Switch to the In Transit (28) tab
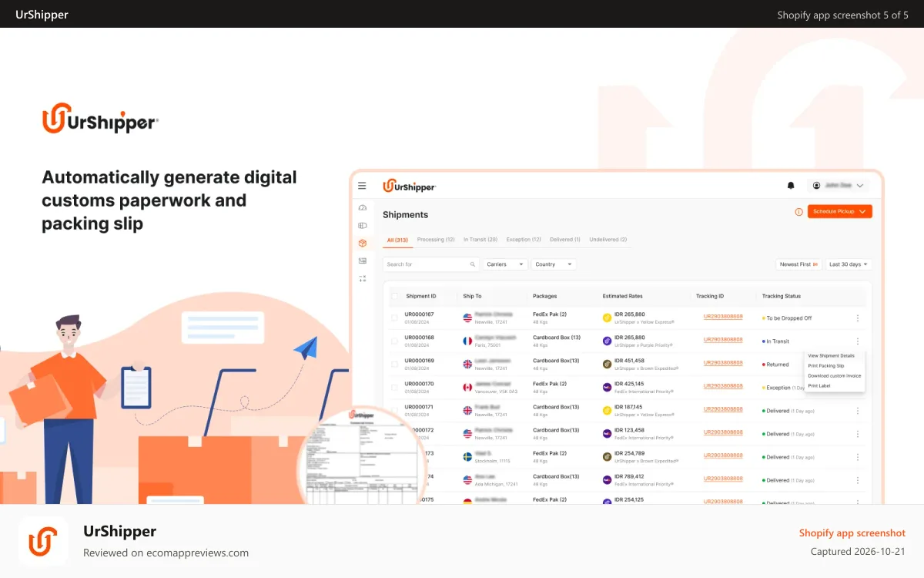The image size is (924, 578). pyautogui.click(x=480, y=240)
